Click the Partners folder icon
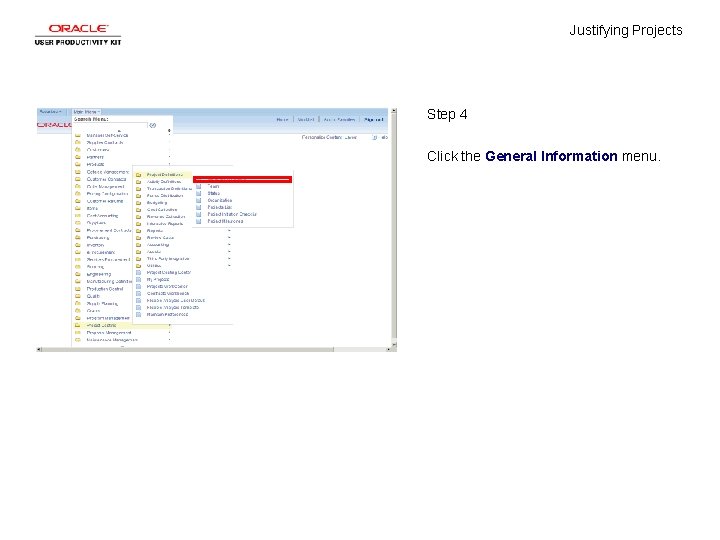The height and width of the screenshot is (540, 720). point(78,157)
